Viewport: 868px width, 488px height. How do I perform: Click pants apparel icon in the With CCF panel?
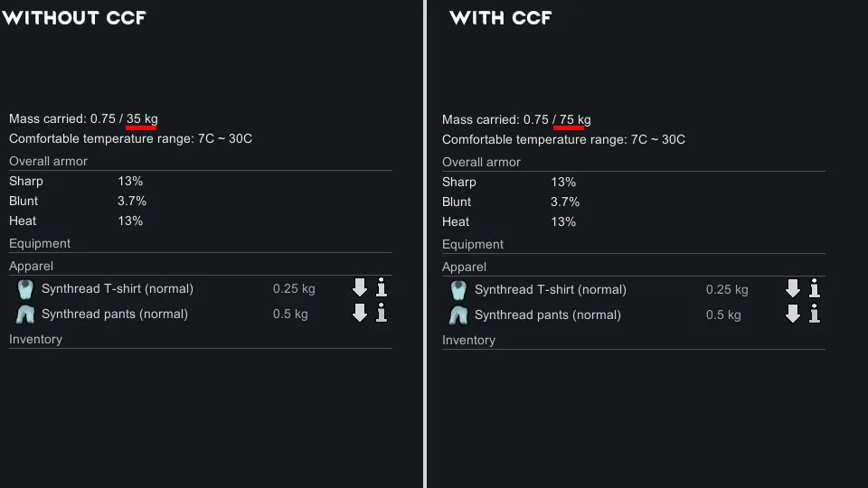pos(458,315)
